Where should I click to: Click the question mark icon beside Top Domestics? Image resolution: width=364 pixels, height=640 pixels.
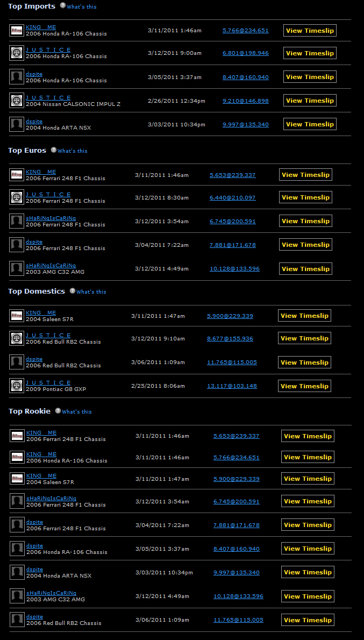pos(73,291)
